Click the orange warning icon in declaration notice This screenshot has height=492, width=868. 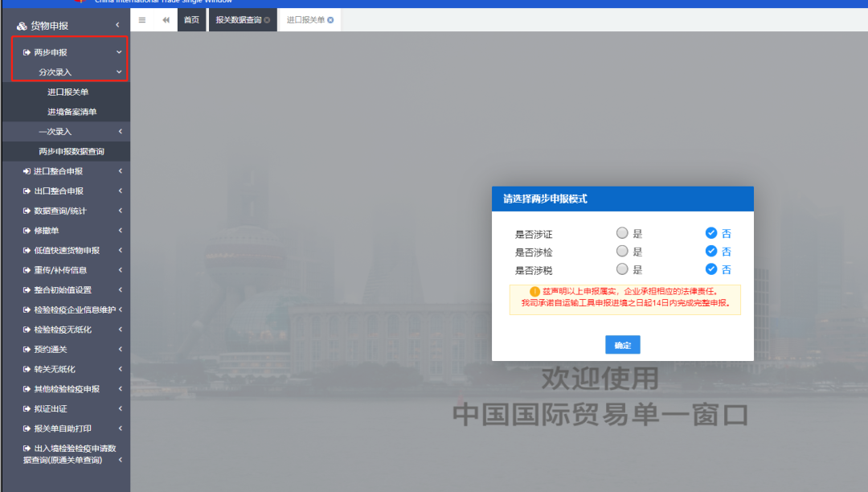[x=534, y=292]
